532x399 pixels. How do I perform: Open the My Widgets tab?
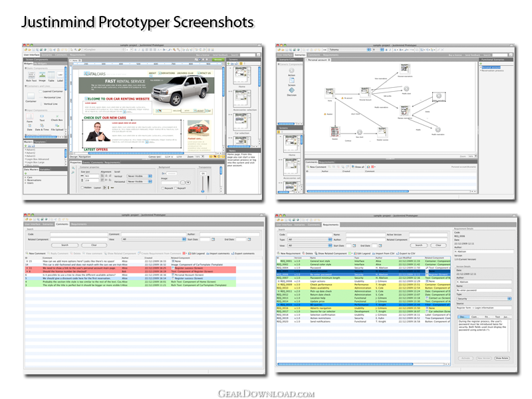(x=40, y=63)
